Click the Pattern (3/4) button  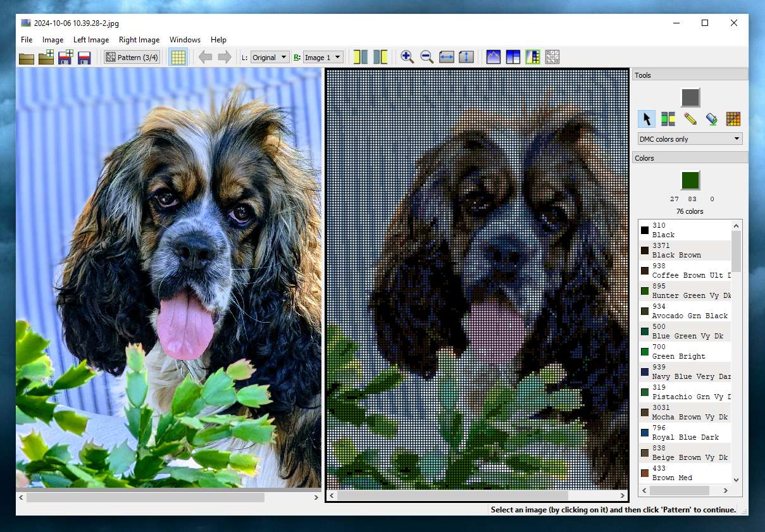[x=132, y=58]
